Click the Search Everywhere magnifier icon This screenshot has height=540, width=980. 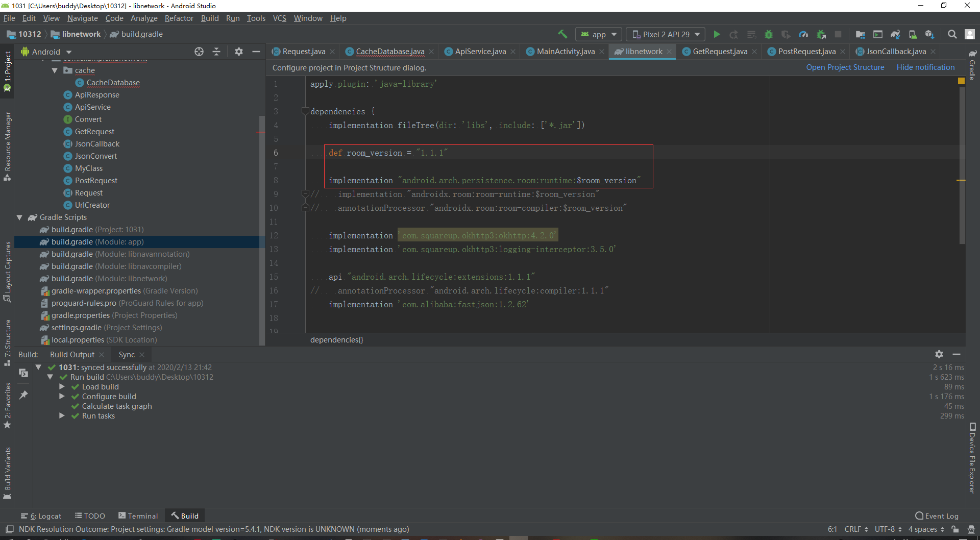point(952,34)
